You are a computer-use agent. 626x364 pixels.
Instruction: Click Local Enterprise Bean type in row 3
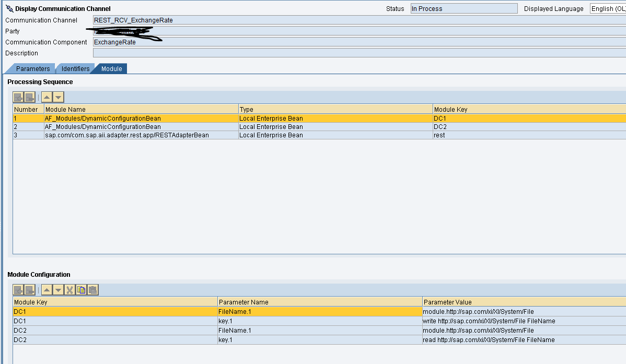(335, 135)
